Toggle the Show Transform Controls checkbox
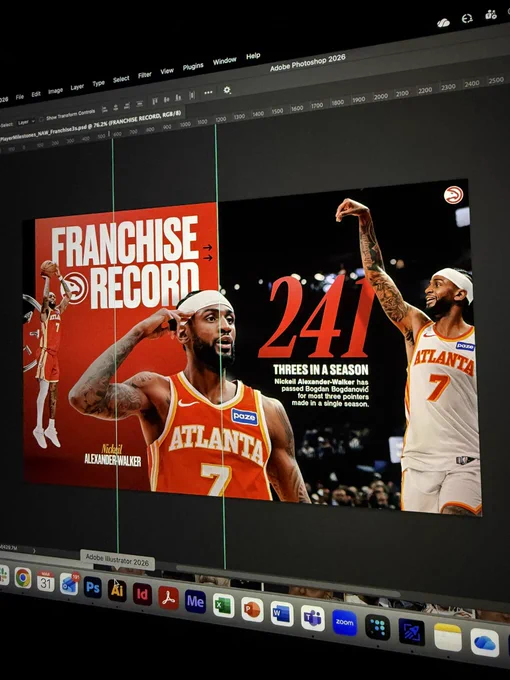Viewport: 510px width, 680px height. [x=41, y=118]
